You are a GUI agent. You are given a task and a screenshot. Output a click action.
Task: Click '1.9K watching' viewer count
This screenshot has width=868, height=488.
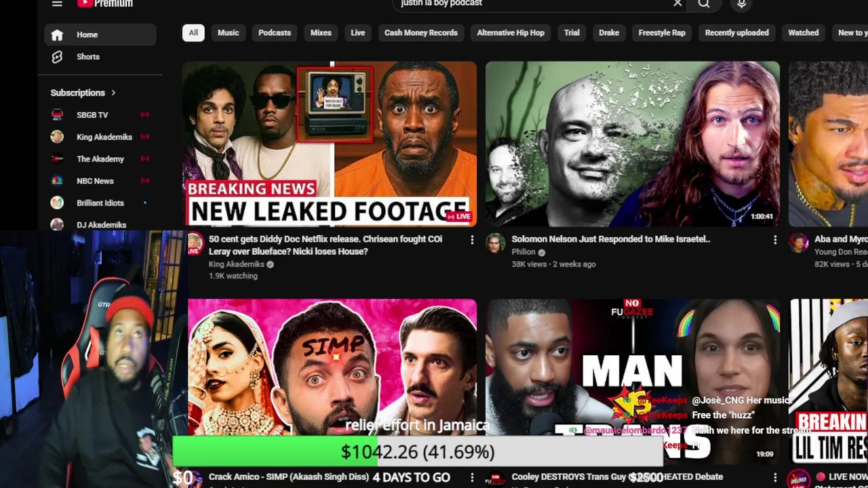pyautogui.click(x=233, y=276)
